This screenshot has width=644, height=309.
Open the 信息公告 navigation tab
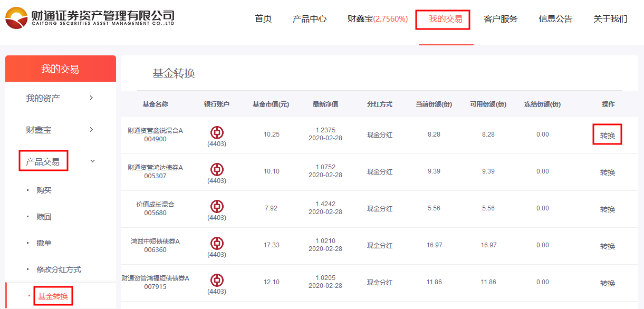pos(555,19)
